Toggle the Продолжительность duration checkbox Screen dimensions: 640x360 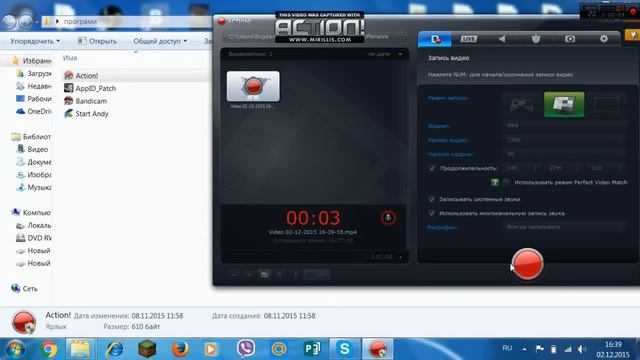432,168
